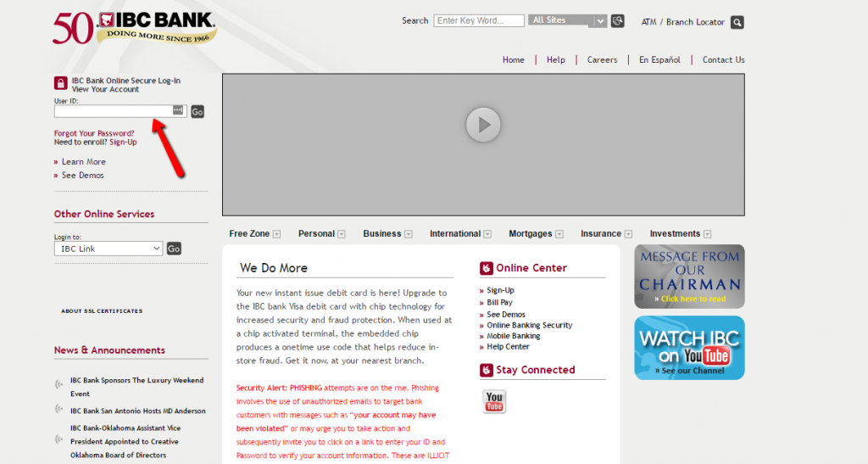Open the Careers navigation link
The width and height of the screenshot is (868, 464).
(603, 59)
